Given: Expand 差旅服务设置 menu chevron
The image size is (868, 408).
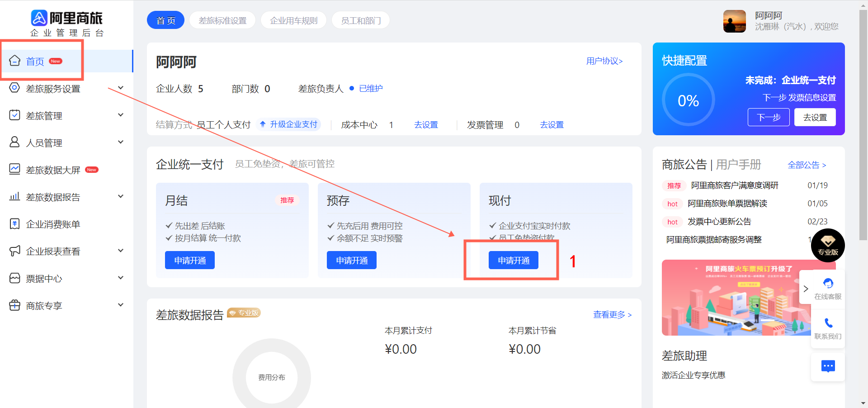Looking at the screenshot, I should 121,88.
